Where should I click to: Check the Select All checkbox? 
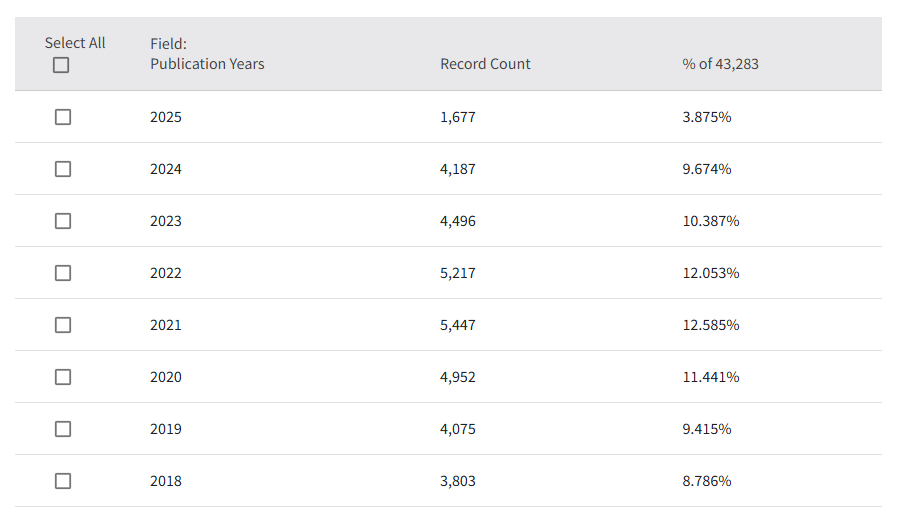62,65
